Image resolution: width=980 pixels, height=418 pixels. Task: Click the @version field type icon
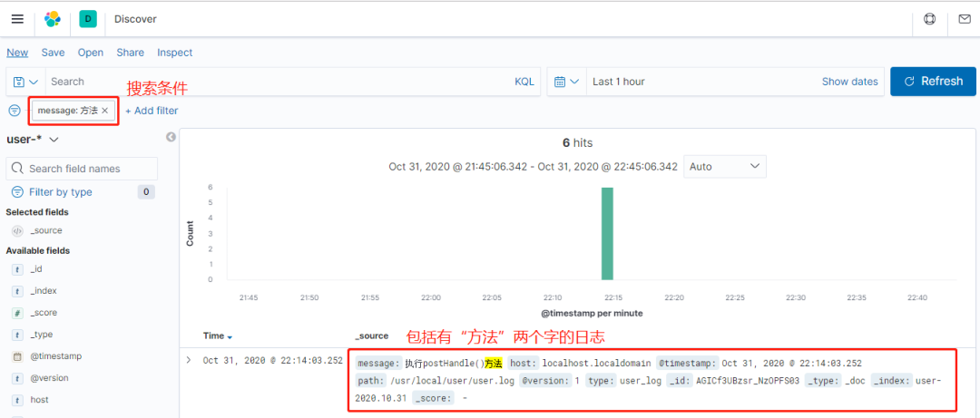click(17, 379)
